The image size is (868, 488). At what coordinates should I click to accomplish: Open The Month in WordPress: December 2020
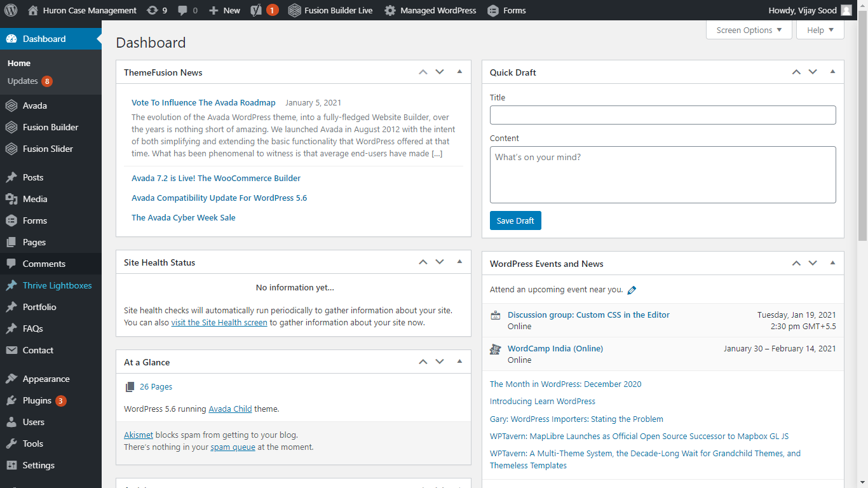pyautogui.click(x=566, y=384)
